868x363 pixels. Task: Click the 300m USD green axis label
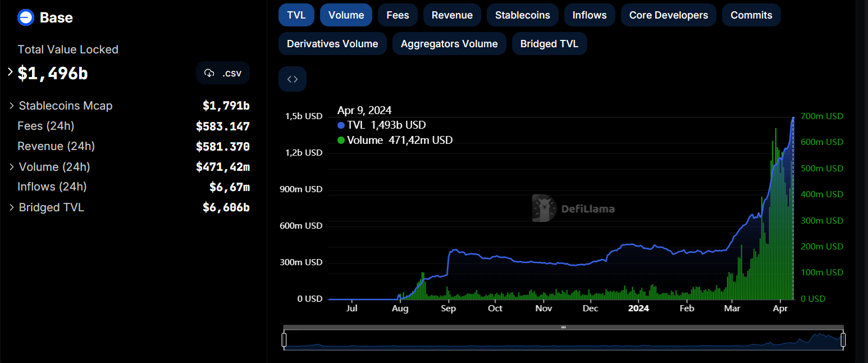point(822,220)
